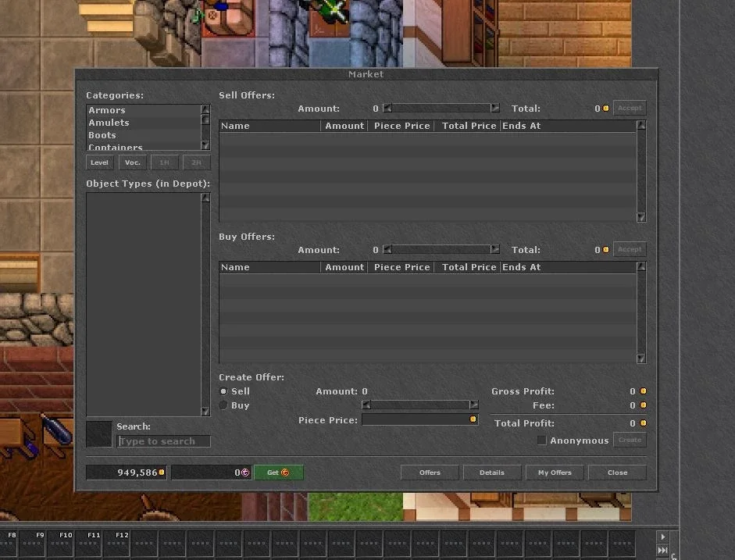This screenshot has height=560, width=735.
Task: Increase Create Offer amount with right arrow
Action: [474, 405]
